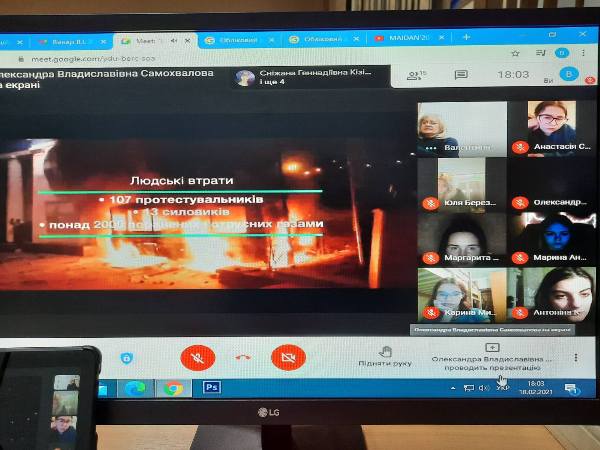Open media controls icon in Chrome toolbar

click(x=541, y=53)
